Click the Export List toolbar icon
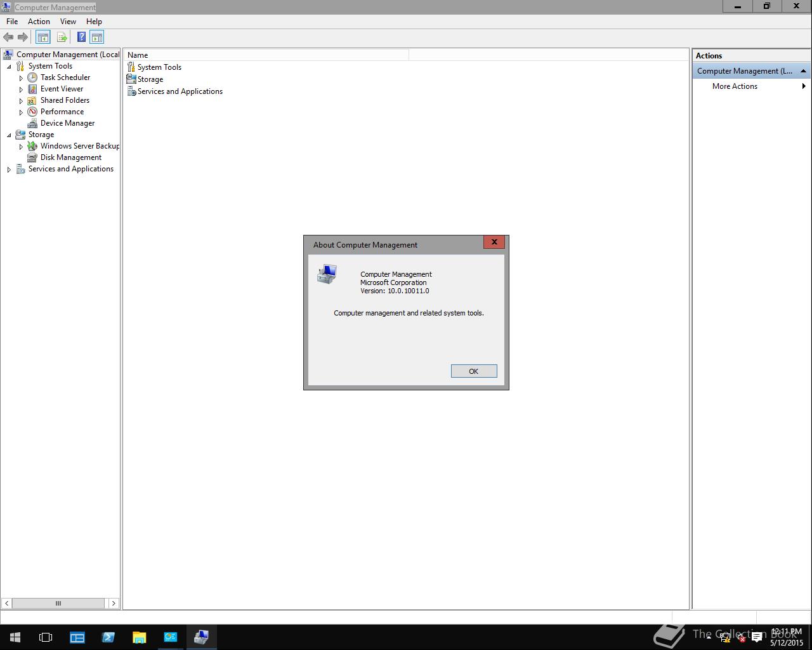812x650 pixels. (62, 37)
